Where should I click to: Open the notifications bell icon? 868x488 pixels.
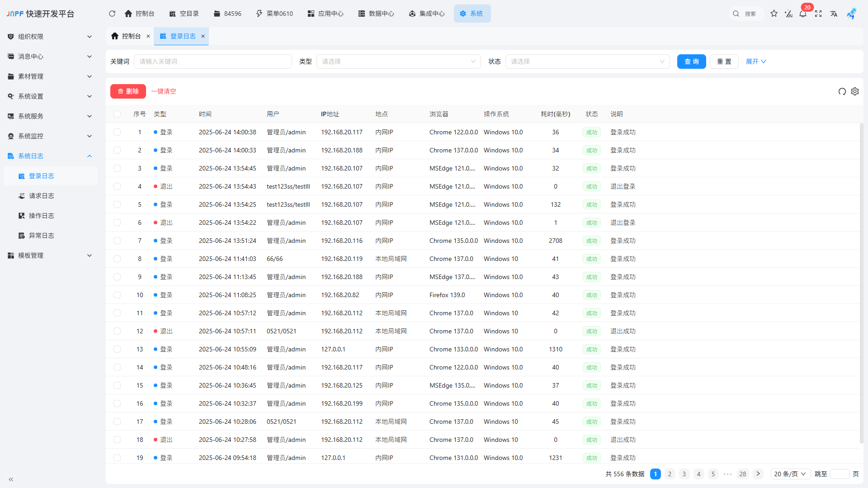click(x=803, y=14)
